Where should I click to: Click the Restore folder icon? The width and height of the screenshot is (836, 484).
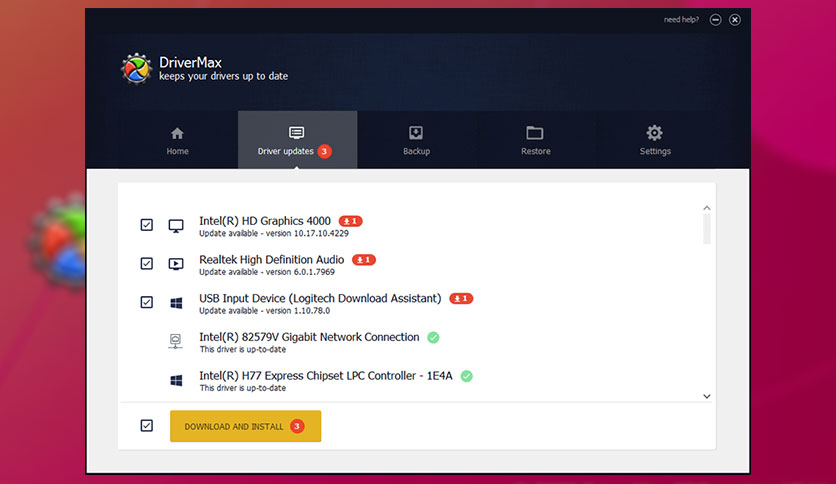535,133
